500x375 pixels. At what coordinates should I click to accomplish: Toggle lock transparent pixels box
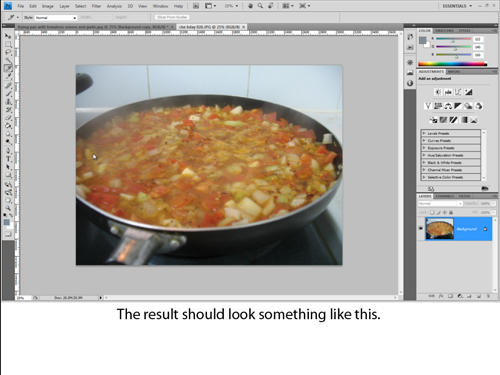pos(432,212)
